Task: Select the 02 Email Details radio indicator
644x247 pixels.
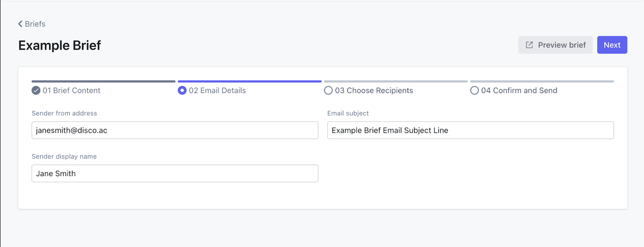Action: click(x=182, y=90)
